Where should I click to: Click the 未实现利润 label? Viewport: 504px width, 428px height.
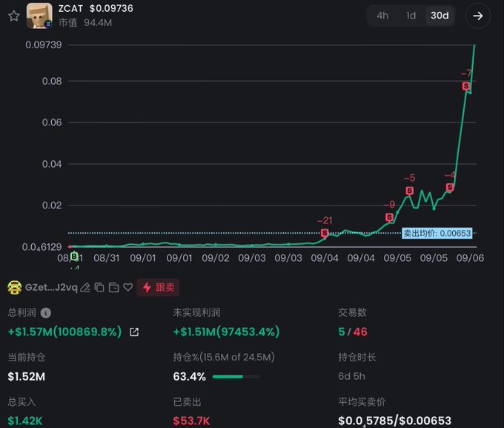pos(196,312)
